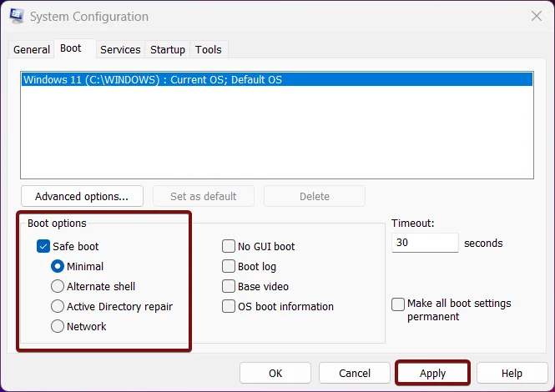Select the Boot tab
555x392 pixels.
[74, 48]
